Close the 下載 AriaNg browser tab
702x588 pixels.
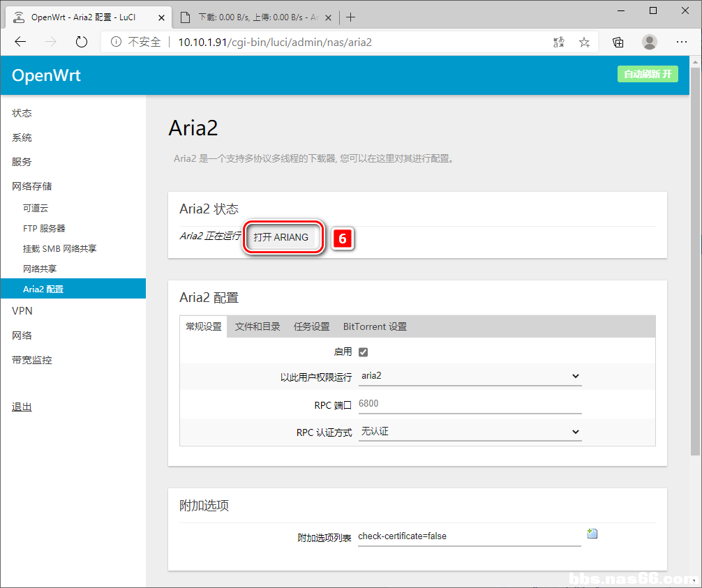(328, 17)
